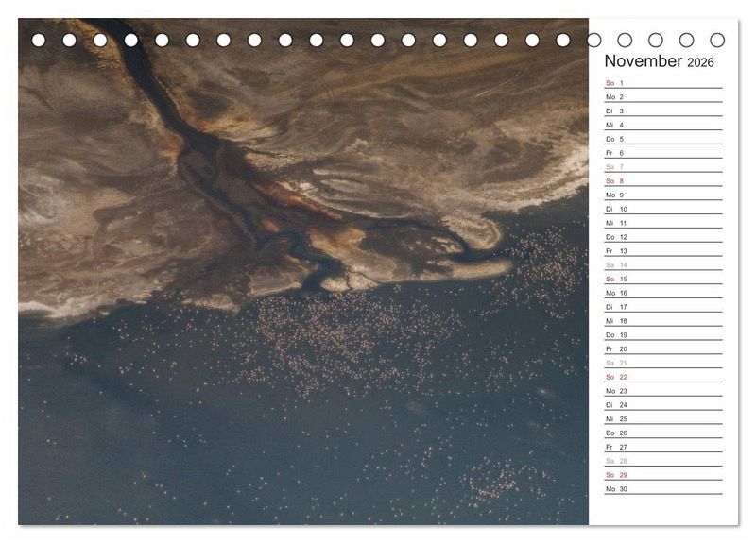Choose the Do 26 date line

click(662, 433)
